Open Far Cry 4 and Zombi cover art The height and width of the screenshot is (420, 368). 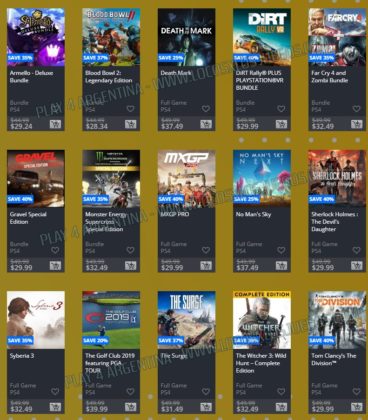point(337,37)
